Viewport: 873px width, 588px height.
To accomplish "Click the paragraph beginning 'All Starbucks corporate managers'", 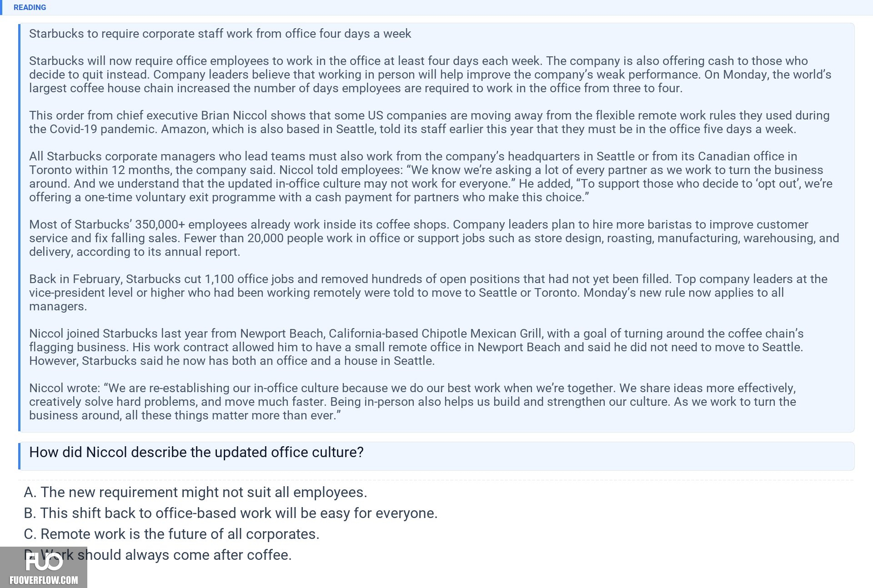I will [x=431, y=177].
